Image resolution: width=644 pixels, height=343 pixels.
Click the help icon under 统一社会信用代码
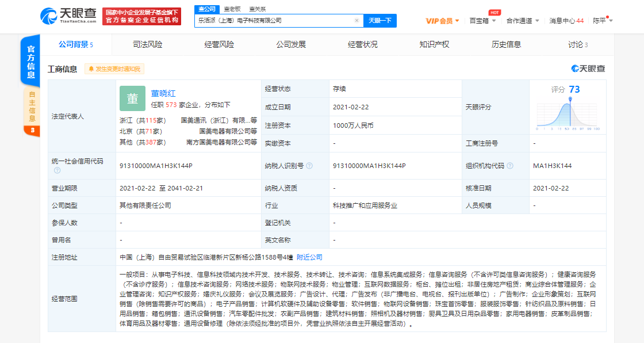click(57, 170)
